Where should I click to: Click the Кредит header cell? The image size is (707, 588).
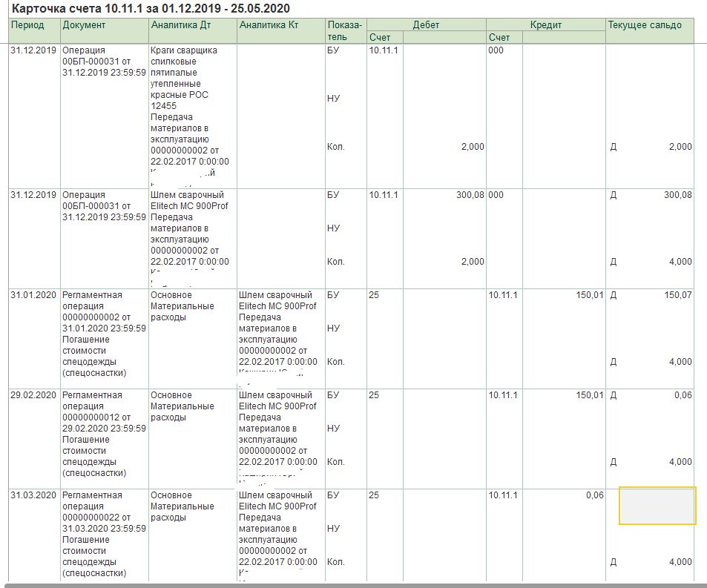click(x=545, y=24)
